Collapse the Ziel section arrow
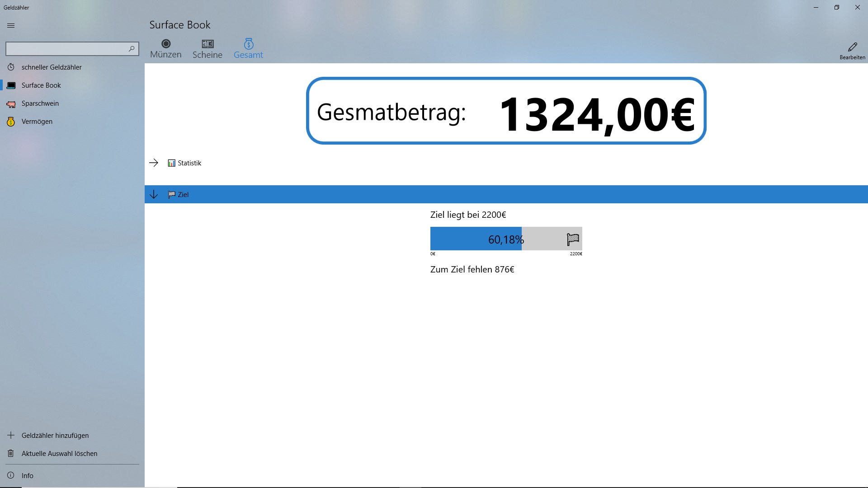The image size is (868, 488). (154, 194)
